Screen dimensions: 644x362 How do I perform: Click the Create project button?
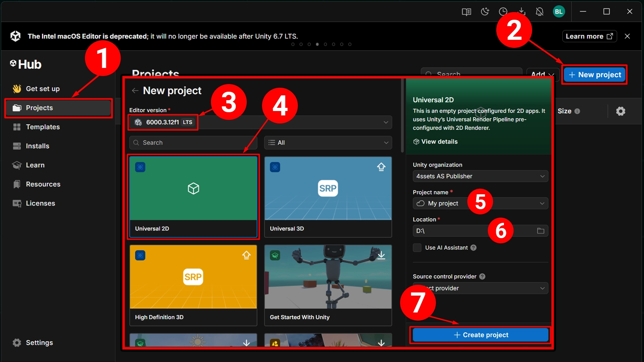coord(481,335)
